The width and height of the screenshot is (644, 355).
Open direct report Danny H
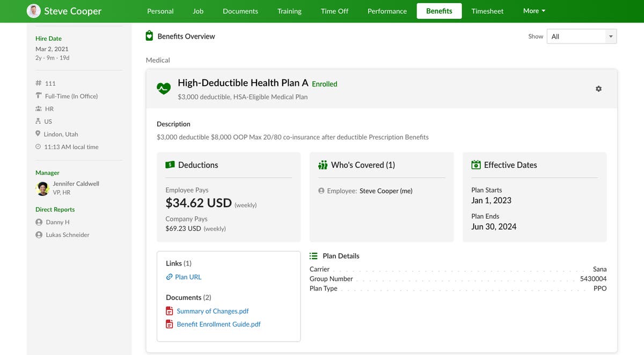(57, 221)
